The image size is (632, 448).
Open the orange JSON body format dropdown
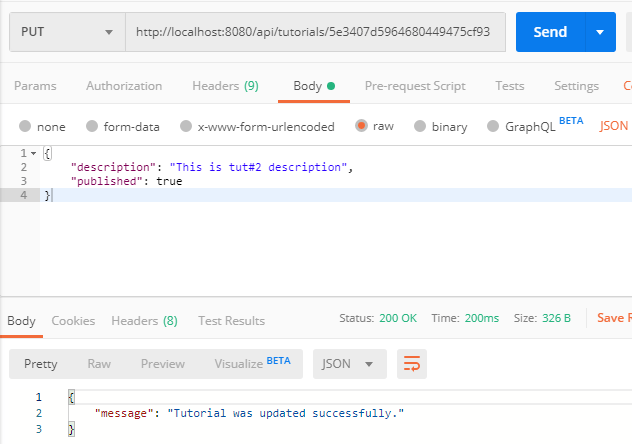click(x=614, y=126)
